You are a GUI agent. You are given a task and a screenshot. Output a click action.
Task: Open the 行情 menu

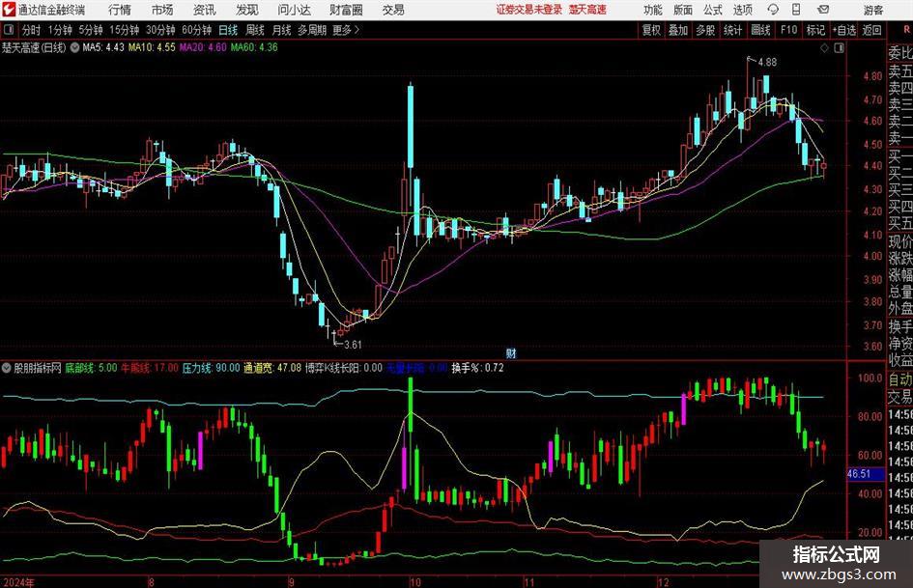120,10
